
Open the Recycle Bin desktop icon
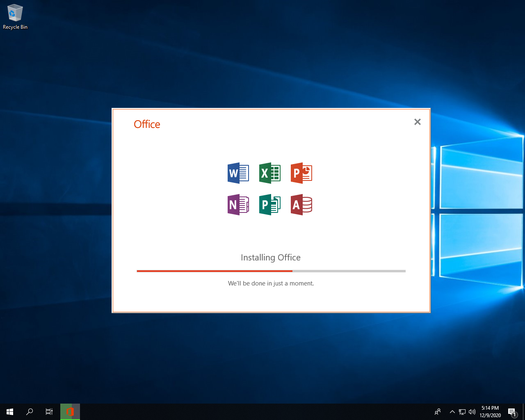click(15, 17)
